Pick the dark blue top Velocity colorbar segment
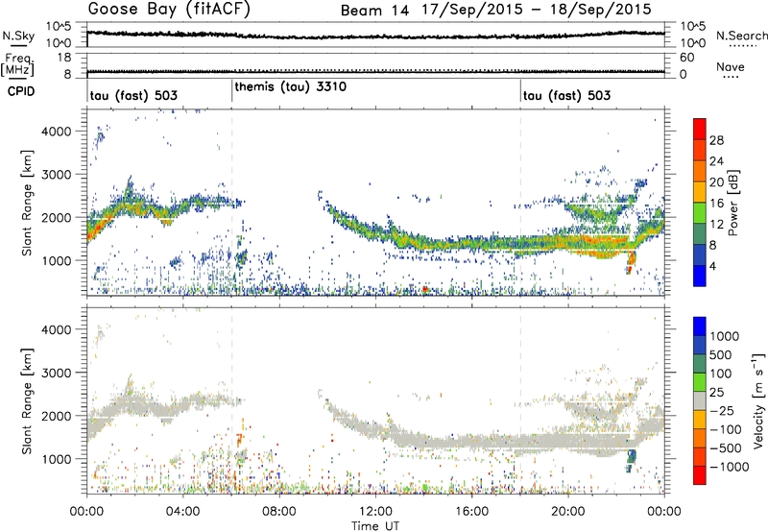 click(700, 326)
